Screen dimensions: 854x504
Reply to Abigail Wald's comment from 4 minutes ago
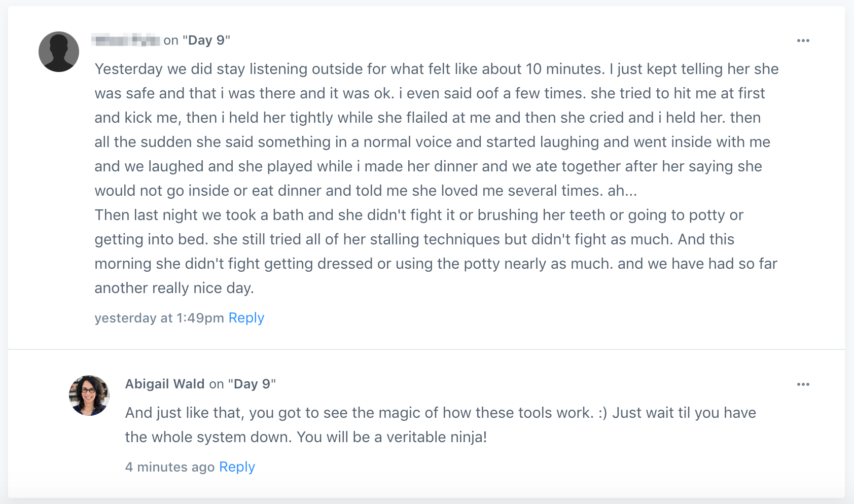[x=237, y=467]
